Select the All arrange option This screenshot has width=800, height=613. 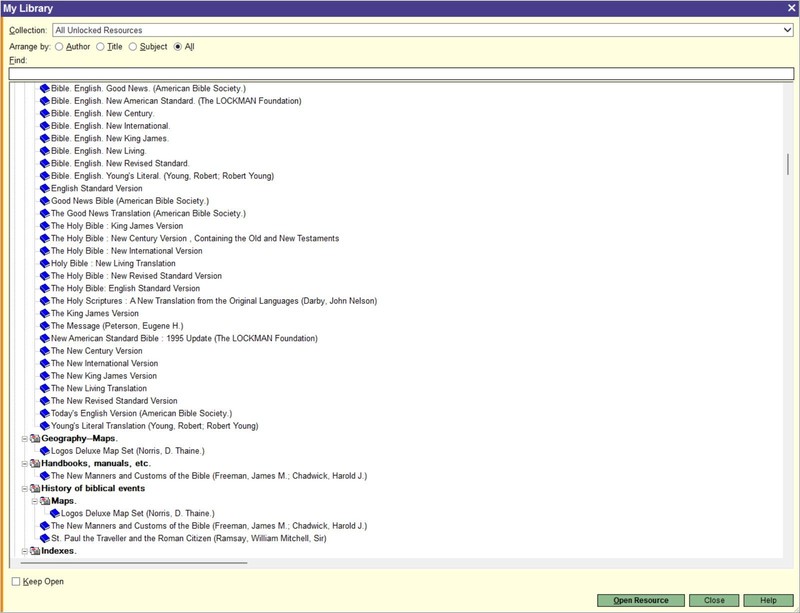coord(178,46)
